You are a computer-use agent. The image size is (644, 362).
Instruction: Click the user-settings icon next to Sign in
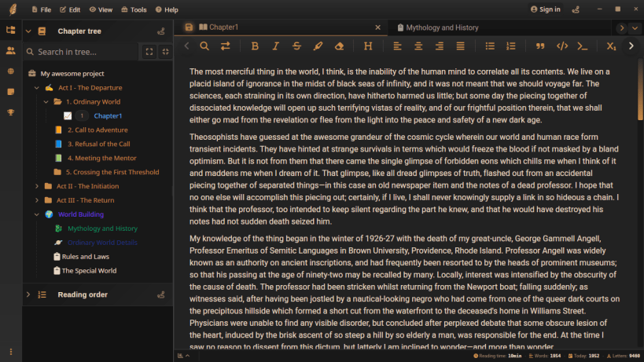[x=576, y=9]
